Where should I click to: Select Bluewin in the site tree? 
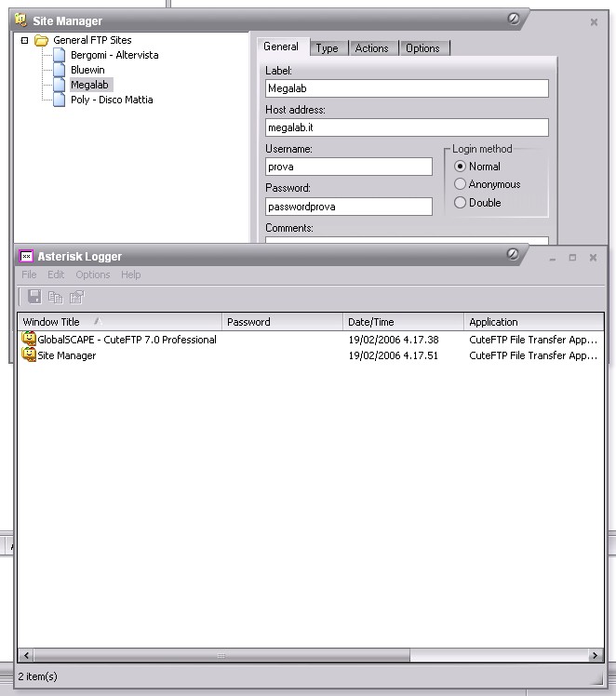point(87,70)
